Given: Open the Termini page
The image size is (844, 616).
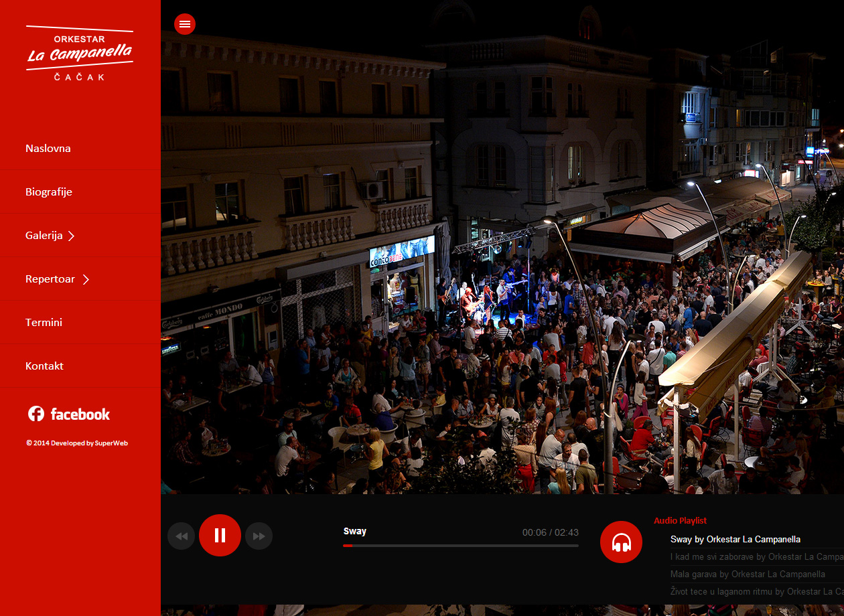Looking at the screenshot, I should tap(44, 323).
